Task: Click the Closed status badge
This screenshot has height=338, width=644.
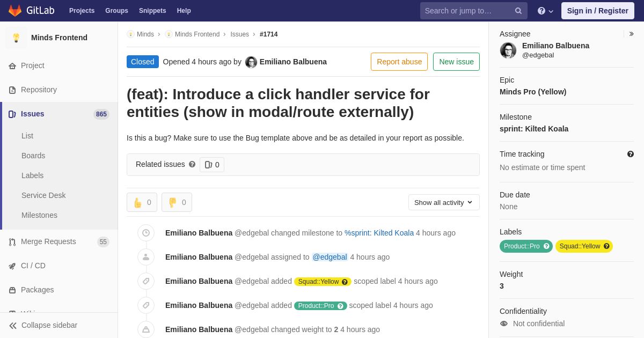Action: [x=143, y=62]
